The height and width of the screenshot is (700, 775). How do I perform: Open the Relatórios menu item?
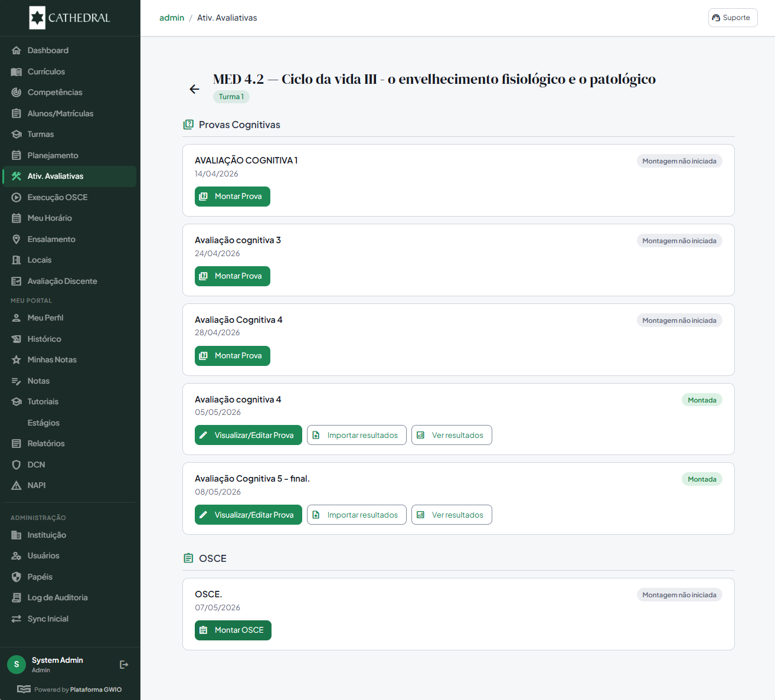(x=70, y=444)
